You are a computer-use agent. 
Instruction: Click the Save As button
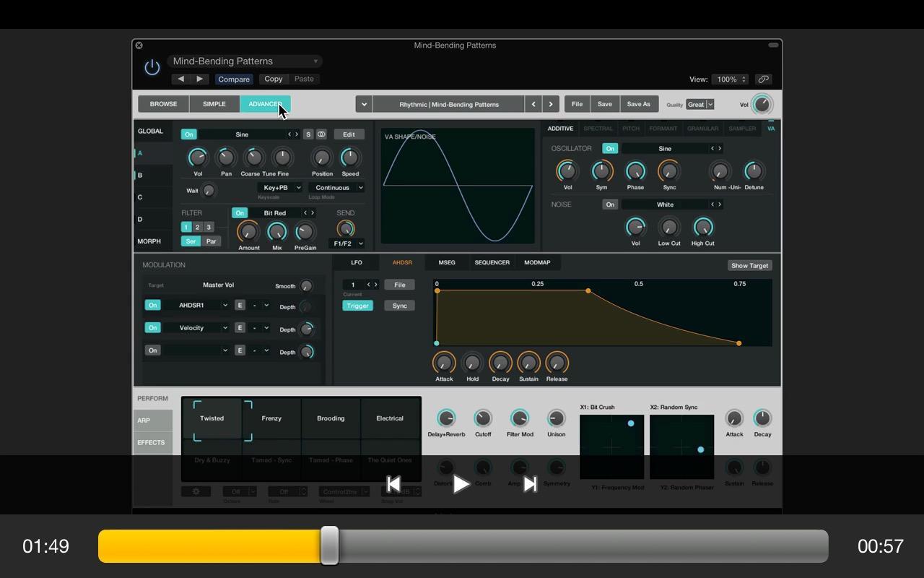tap(638, 104)
